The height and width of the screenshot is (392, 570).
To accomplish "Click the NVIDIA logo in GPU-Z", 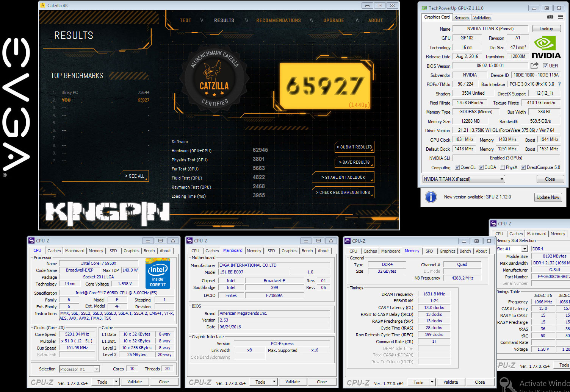I will pos(546,47).
